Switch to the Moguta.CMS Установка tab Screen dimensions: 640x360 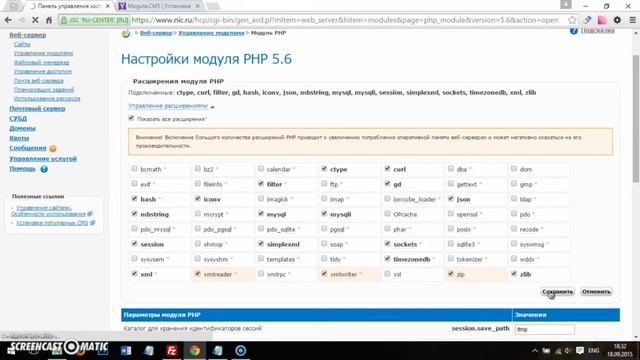(x=159, y=6)
